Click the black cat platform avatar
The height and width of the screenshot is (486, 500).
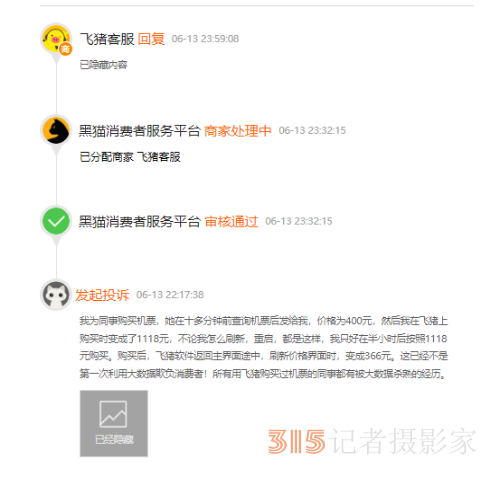click(x=56, y=130)
